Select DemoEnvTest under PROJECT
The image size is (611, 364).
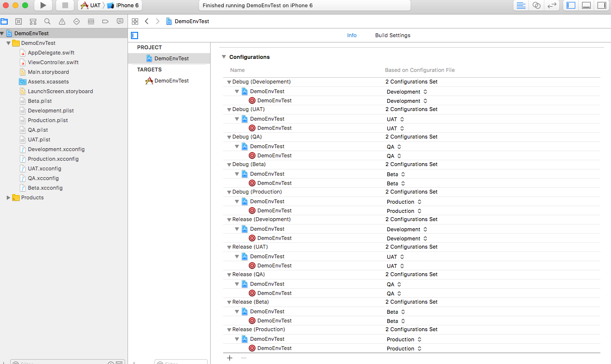[x=169, y=58]
